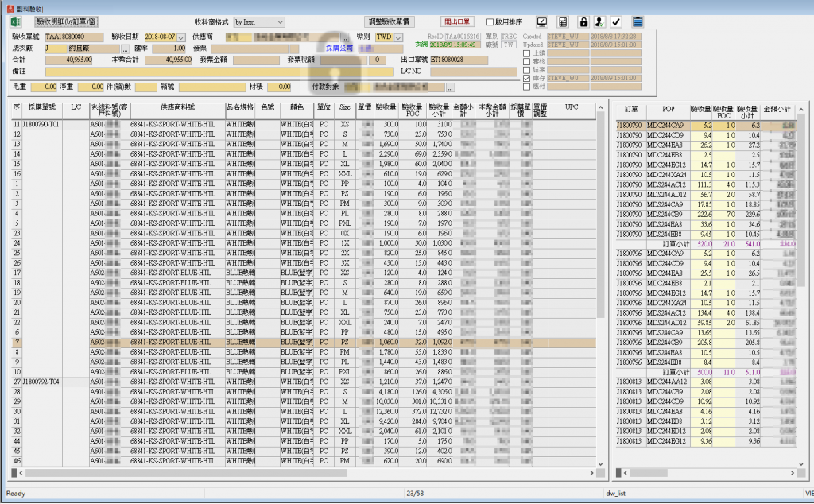Click the MDS244AC12 row for order J1800796
The image size is (814, 504).
tap(706, 313)
